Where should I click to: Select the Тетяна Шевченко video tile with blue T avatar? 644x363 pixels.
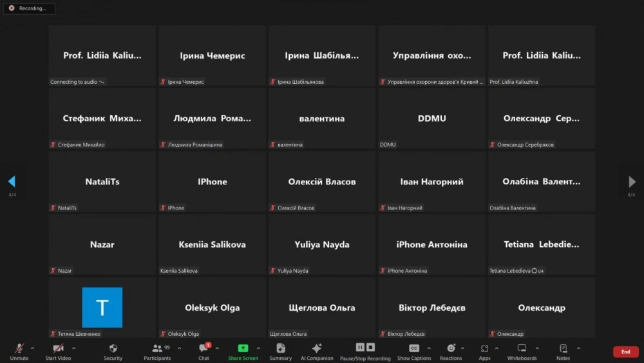(x=102, y=308)
